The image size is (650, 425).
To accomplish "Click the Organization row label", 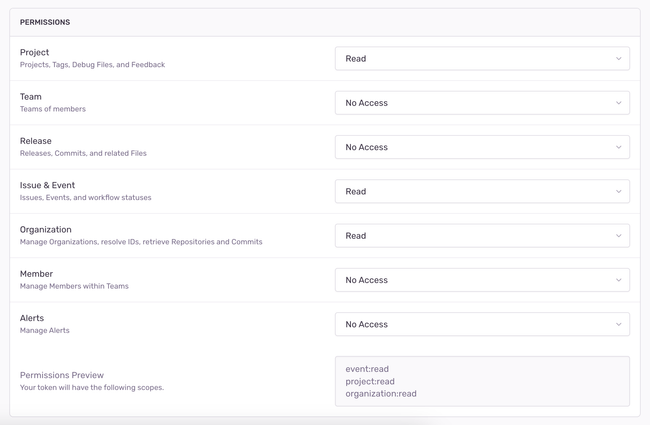I will tap(46, 229).
